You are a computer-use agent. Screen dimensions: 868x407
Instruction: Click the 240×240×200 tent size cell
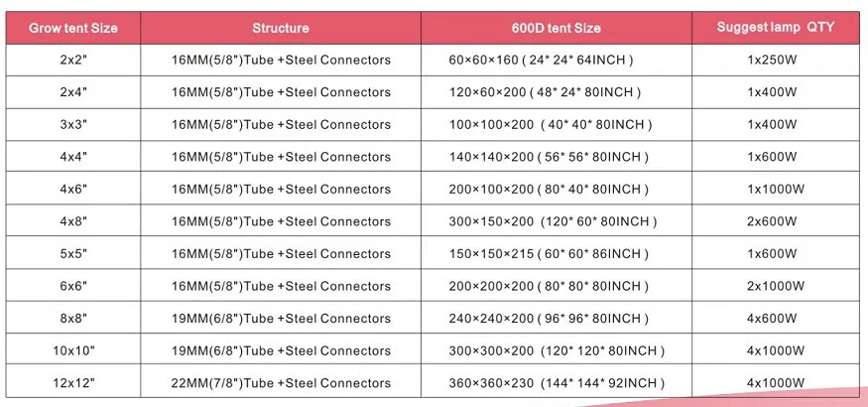(549, 319)
